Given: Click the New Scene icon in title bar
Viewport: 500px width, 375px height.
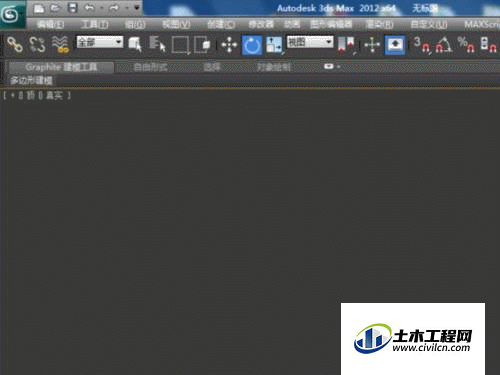Looking at the screenshot, I should (x=39, y=8).
